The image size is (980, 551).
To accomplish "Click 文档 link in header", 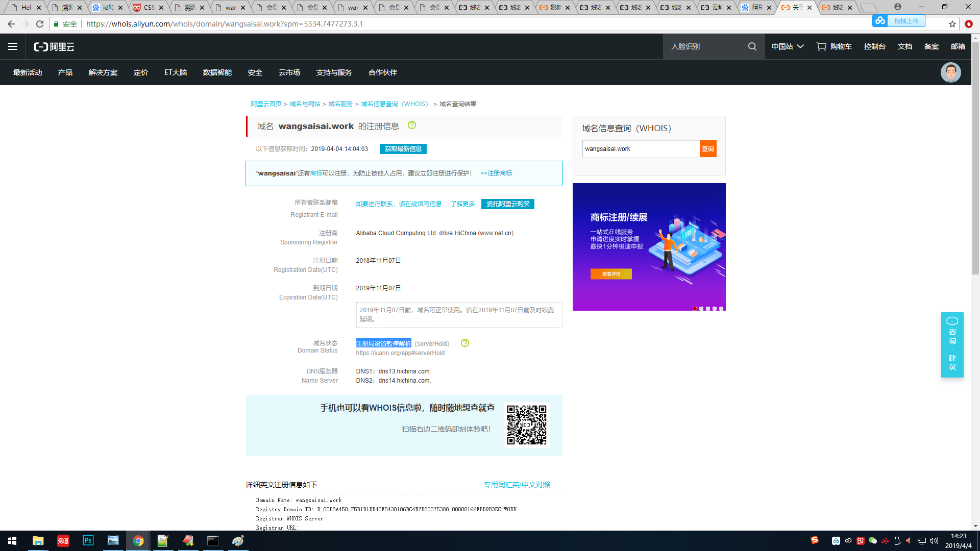I will coord(905,46).
